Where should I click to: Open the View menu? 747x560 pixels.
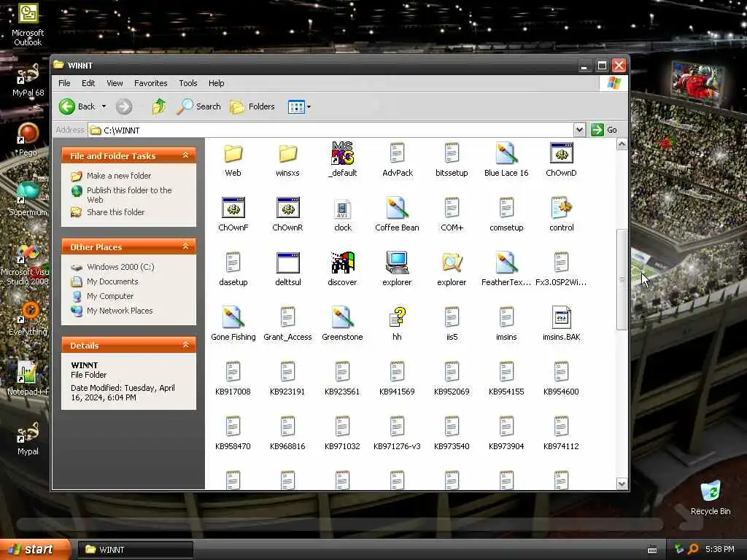coord(115,83)
